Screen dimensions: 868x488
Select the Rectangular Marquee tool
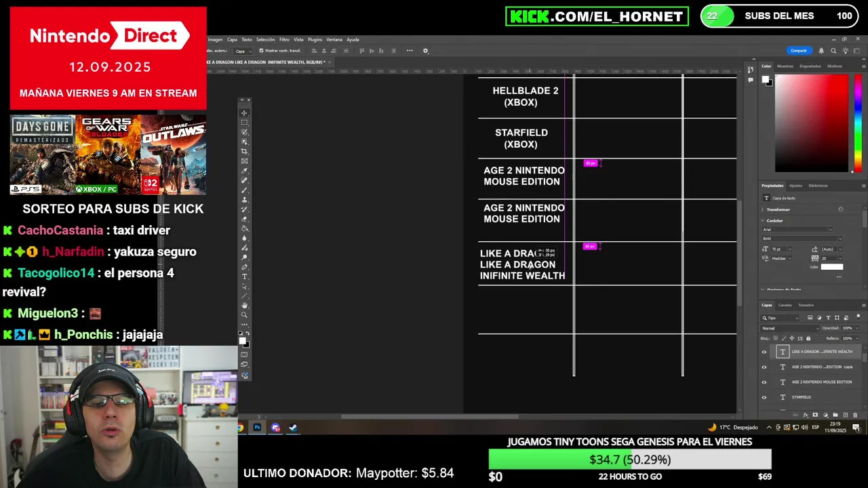[245, 122]
